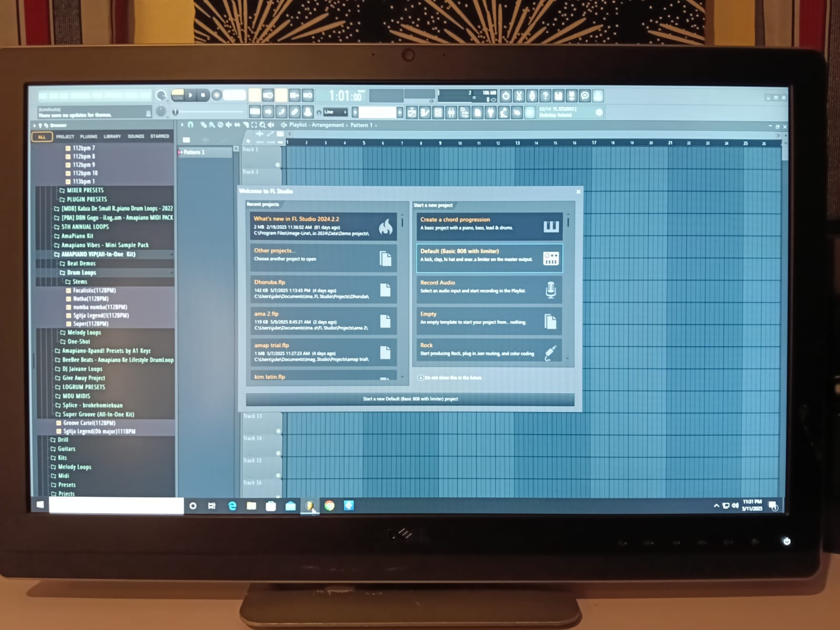Click the microphone icon for Record Audio

pos(550,290)
